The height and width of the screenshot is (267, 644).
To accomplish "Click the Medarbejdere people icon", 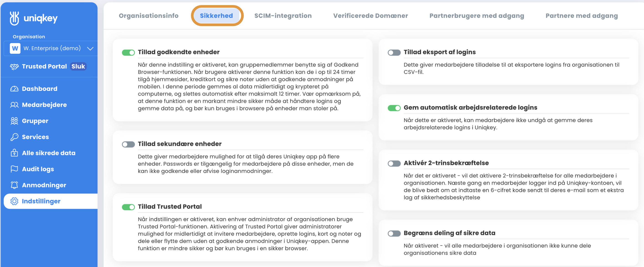I will pos(14,105).
